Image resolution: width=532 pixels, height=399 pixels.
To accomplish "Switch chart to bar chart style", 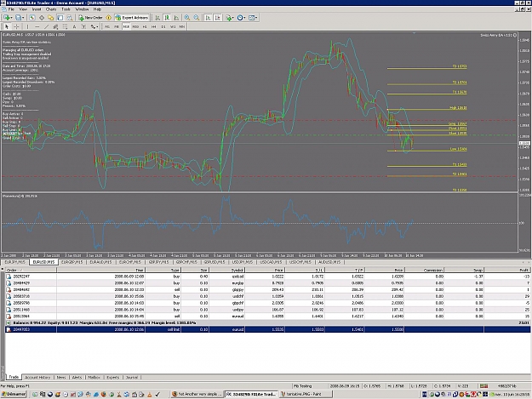I will [157, 18].
